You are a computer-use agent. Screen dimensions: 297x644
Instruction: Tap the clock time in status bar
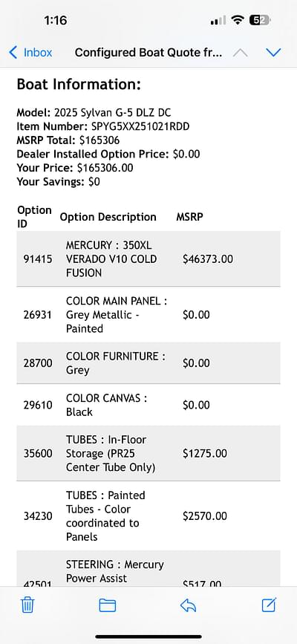(x=56, y=20)
